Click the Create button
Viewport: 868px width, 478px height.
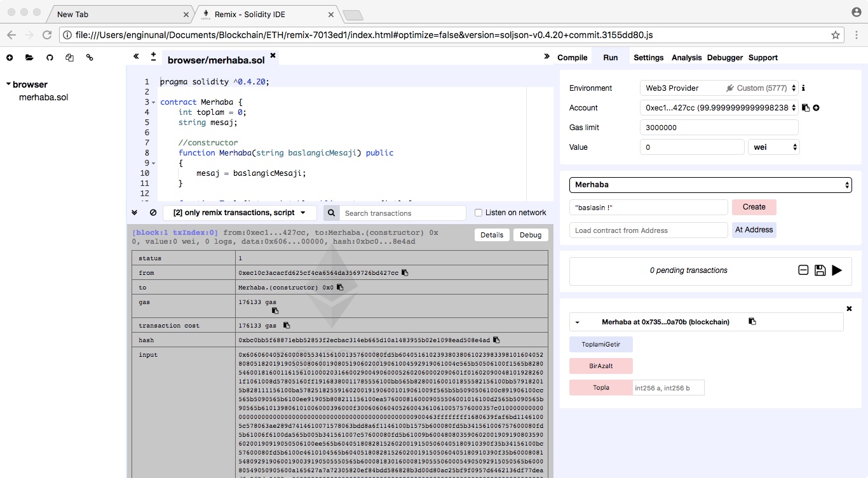[754, 207]
